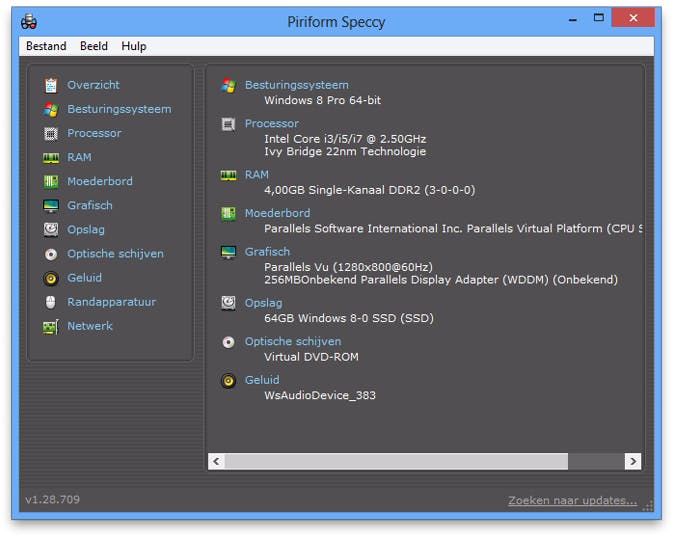Click 'Parallels Vu (1280x800@60Hz)' text
674x538 pixels.
click(x=349, y=267)
